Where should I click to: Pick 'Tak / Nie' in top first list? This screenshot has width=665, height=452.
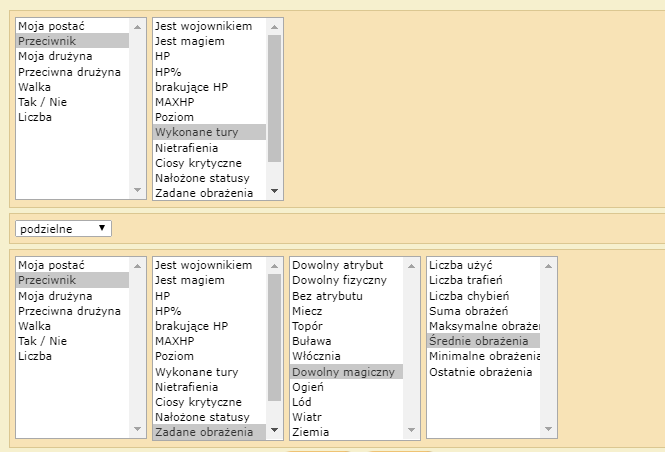tap(73, 102)
